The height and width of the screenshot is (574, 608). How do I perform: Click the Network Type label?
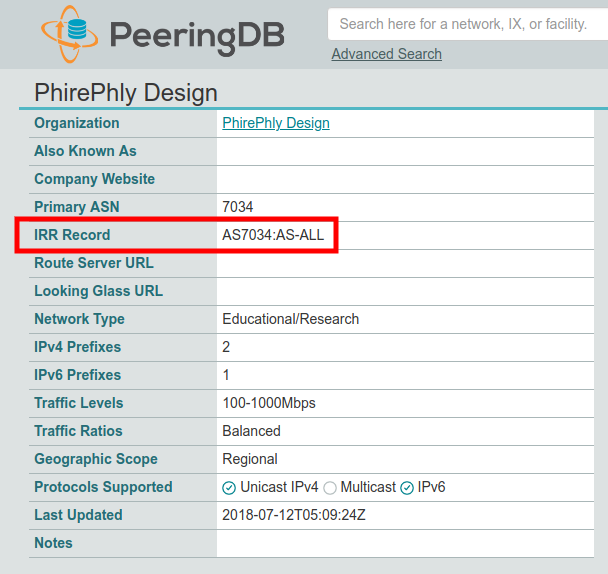click(79, 319)
